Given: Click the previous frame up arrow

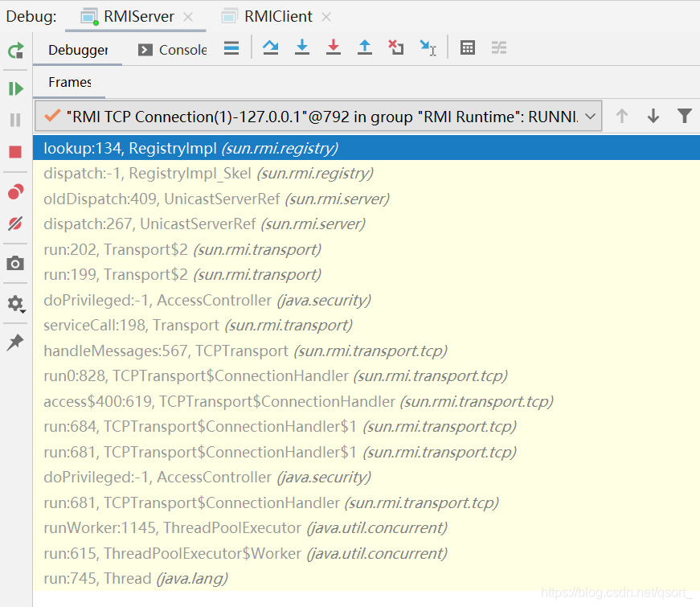Looking at the screenshot, I should click(x=622, y=116).
